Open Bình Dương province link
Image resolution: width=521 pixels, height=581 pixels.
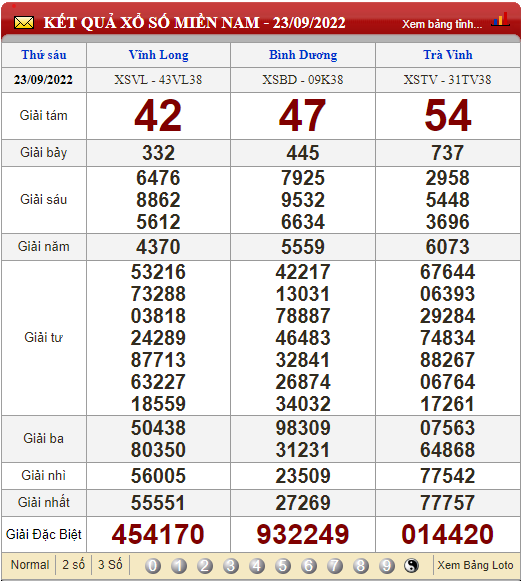click(x=303, y=55)
